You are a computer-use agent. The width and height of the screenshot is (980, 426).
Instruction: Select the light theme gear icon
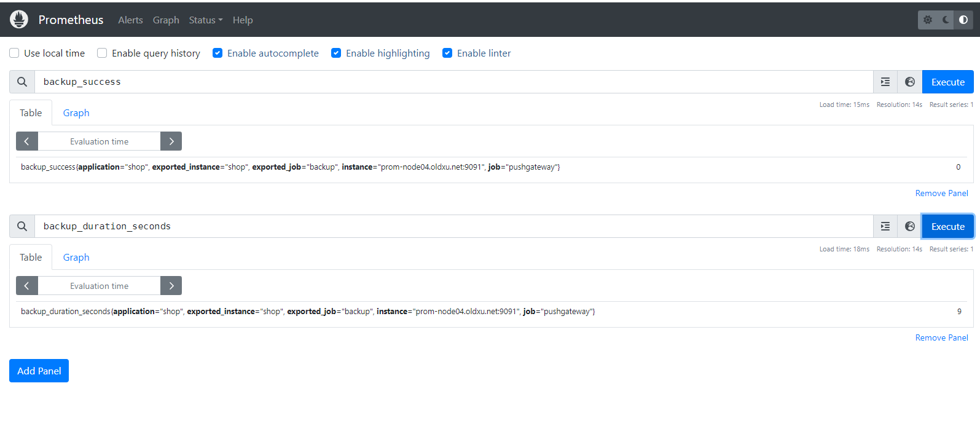[x=928, y=20]
